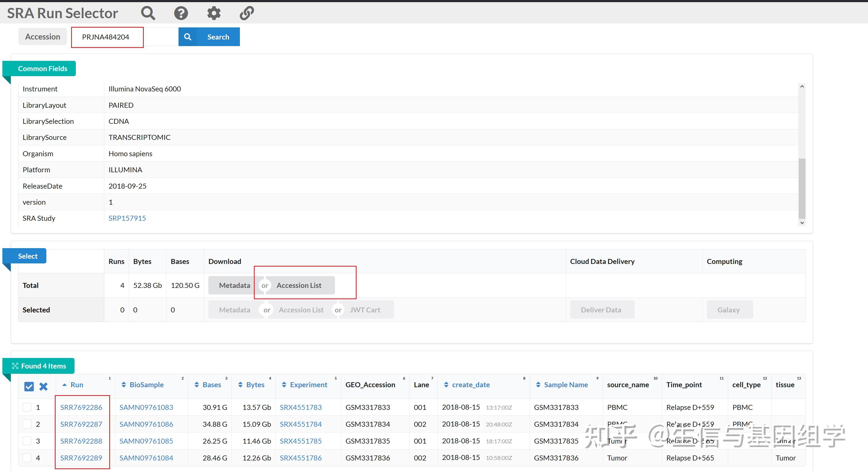868x471 pixels.
Task: Sort by the Bases column arrows
Action: pyautogui.click(x=197, y=385)
